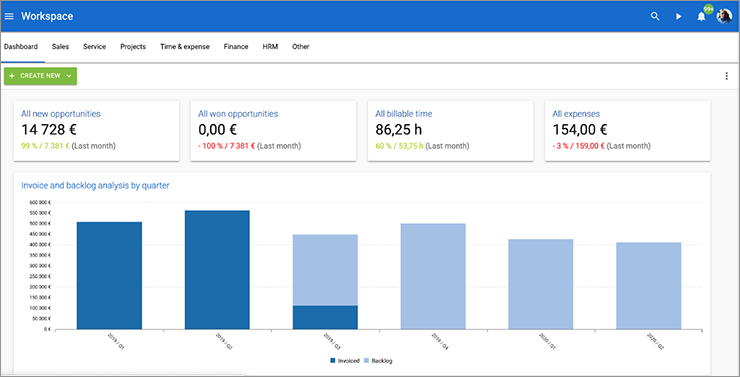Click the 2020 / Q1 backlog bar

541,284
